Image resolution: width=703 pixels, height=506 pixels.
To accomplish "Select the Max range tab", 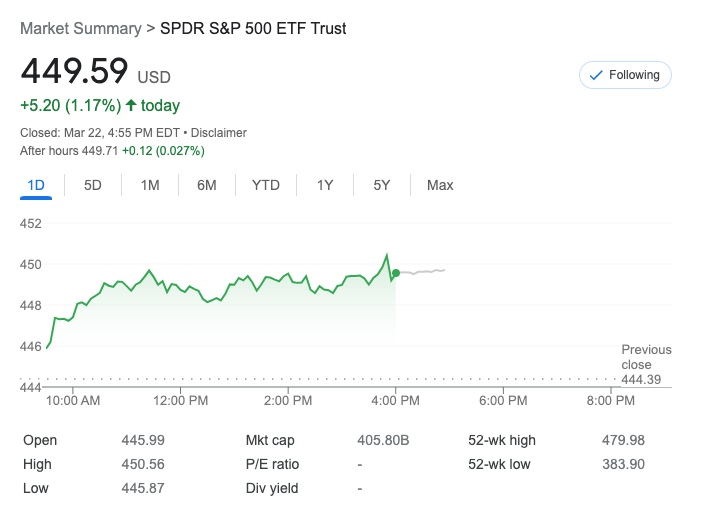I will click(x=440, y=185).
